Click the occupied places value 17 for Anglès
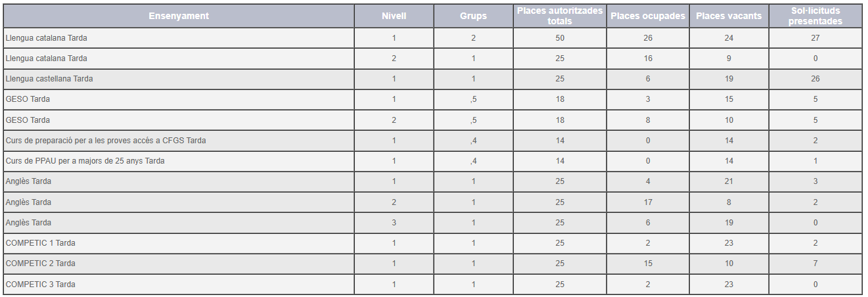The width and height of the screenshot is (868, 297). click(x=647, y=202)
